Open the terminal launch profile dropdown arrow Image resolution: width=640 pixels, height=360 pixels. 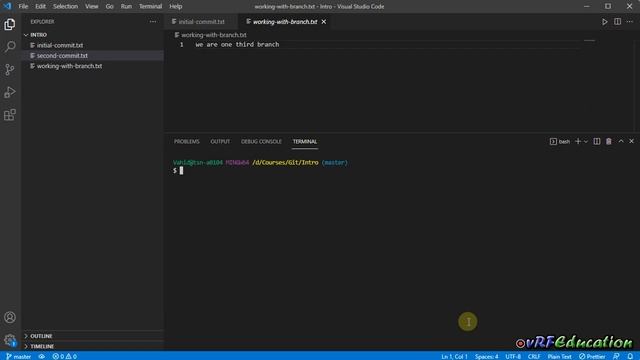[x=586, y=141]
